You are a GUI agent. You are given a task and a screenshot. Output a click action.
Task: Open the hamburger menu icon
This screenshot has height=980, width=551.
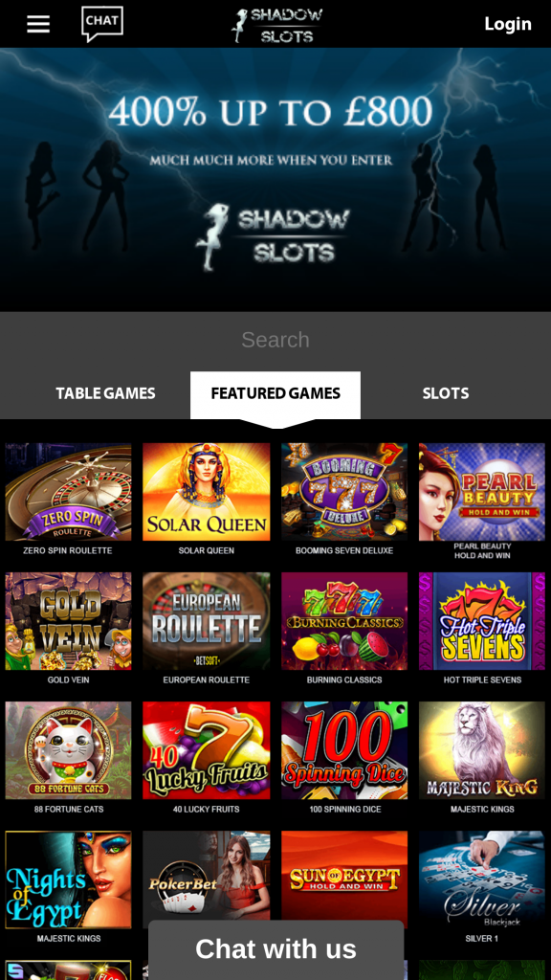[38, 24]
